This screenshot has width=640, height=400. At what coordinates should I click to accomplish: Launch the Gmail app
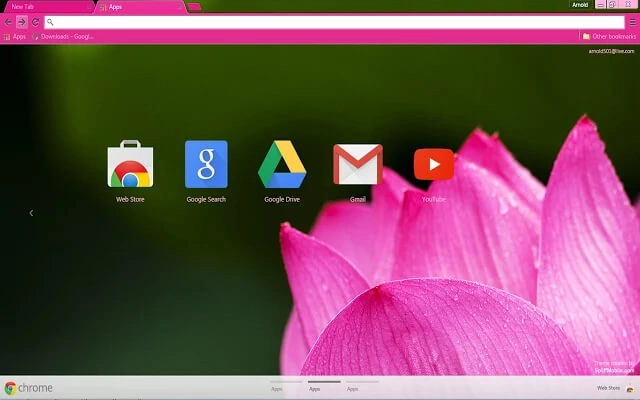click(358, 164)
